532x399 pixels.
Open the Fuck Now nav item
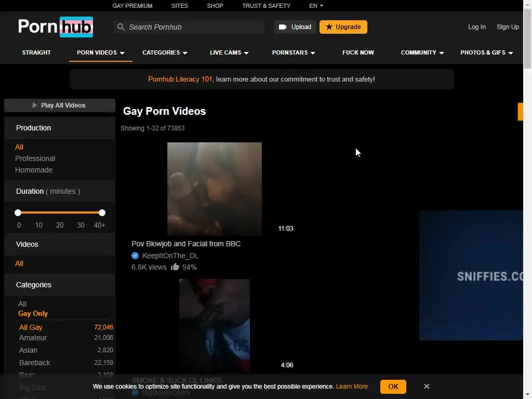(x=358, y=52)
